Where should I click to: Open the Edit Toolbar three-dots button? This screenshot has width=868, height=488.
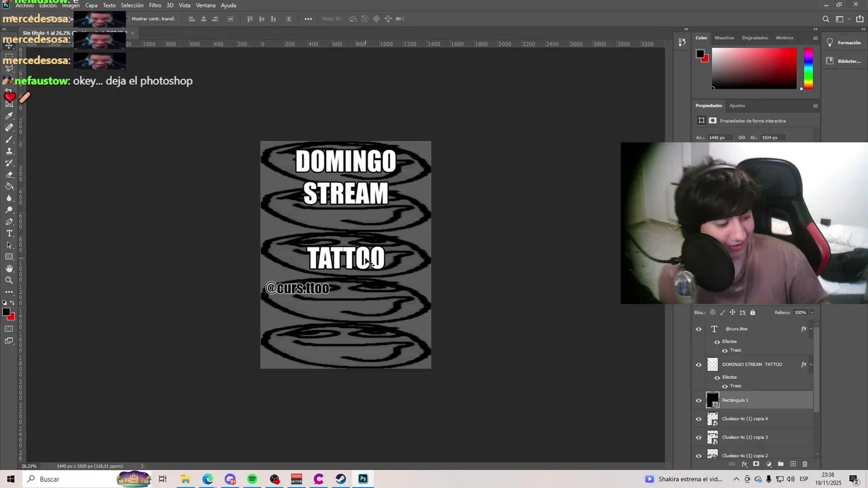tap(9, 291)
